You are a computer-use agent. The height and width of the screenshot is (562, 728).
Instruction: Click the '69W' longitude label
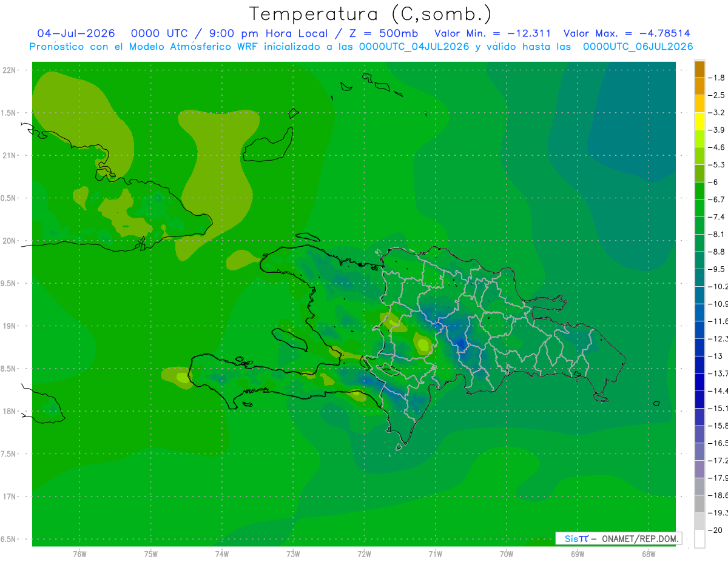(x=578, y=554)
